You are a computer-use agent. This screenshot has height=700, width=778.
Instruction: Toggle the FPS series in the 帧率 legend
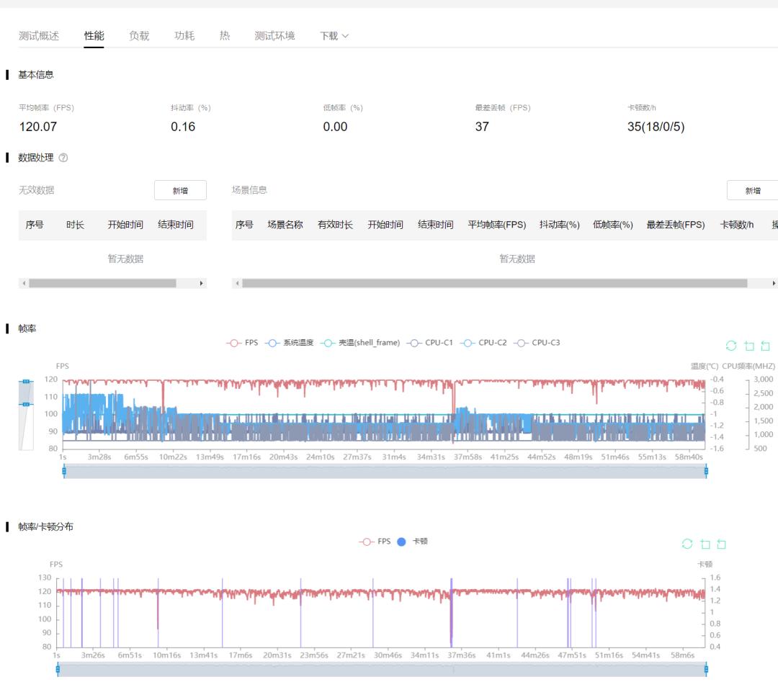[243, 343]
